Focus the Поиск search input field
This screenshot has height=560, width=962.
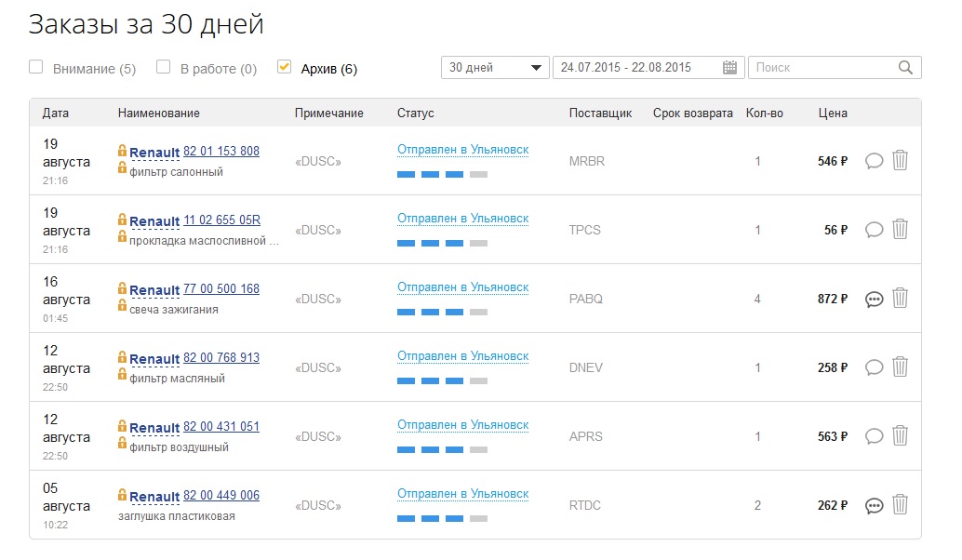823,68
